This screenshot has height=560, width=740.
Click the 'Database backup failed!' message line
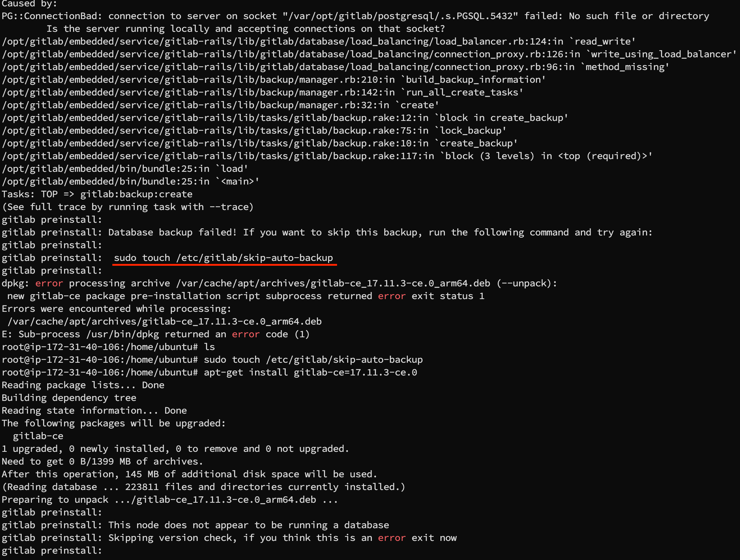[x=327, y=232]
